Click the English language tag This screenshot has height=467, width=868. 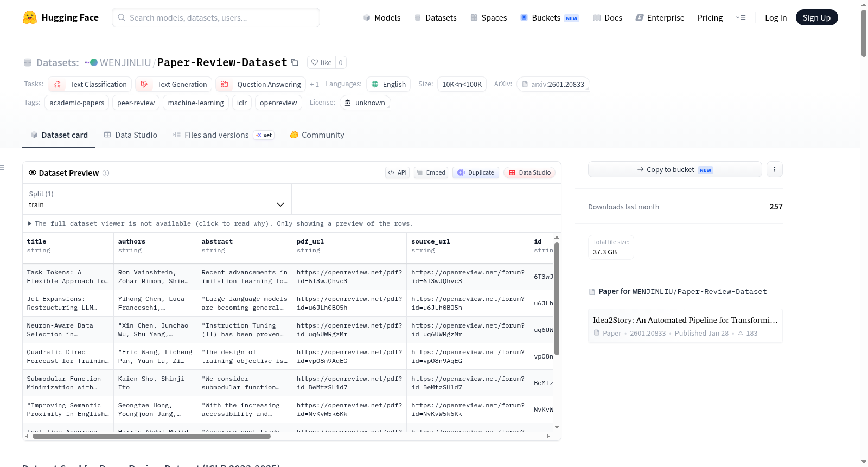point(388,84)
